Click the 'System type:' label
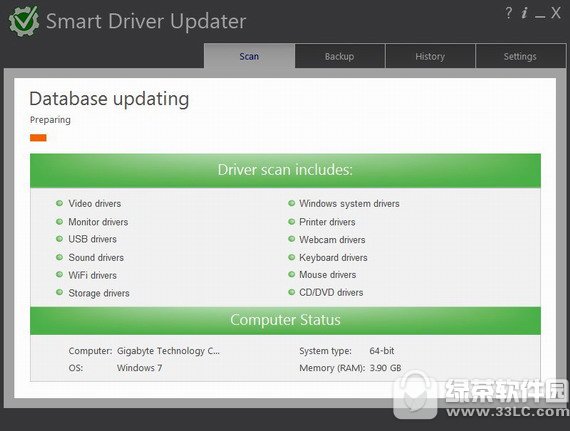The width and height of the screenshot is (570, 431). (325, 351)
